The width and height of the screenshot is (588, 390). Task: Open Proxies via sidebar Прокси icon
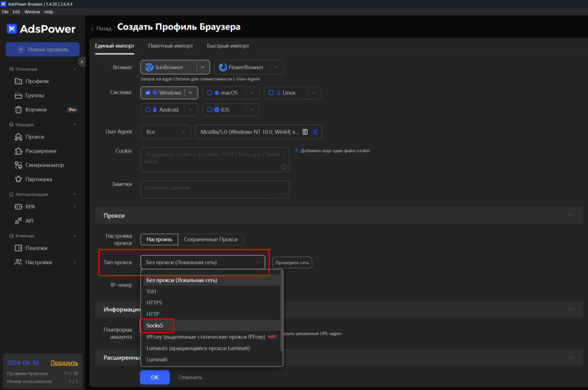point(18,137)
